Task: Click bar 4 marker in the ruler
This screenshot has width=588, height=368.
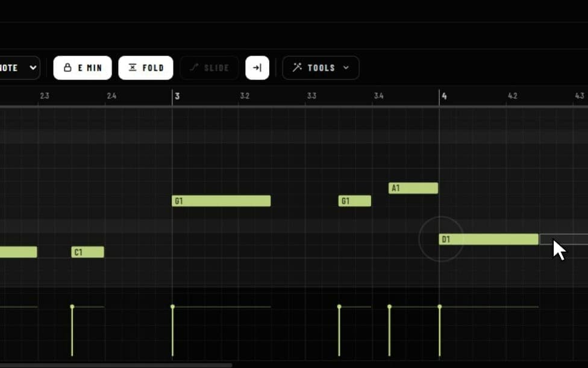Action: click(x=445, y=96)
